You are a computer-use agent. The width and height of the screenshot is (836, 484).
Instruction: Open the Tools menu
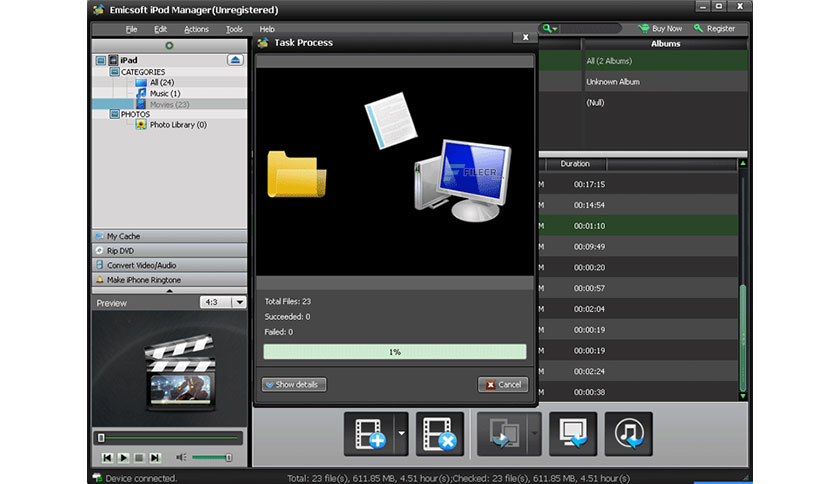click(x=234, y=29)
